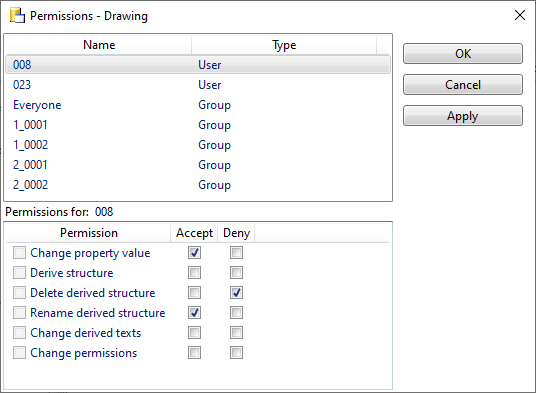
Task: Uncheck Accept for Change property value
Action: point(194,253)
